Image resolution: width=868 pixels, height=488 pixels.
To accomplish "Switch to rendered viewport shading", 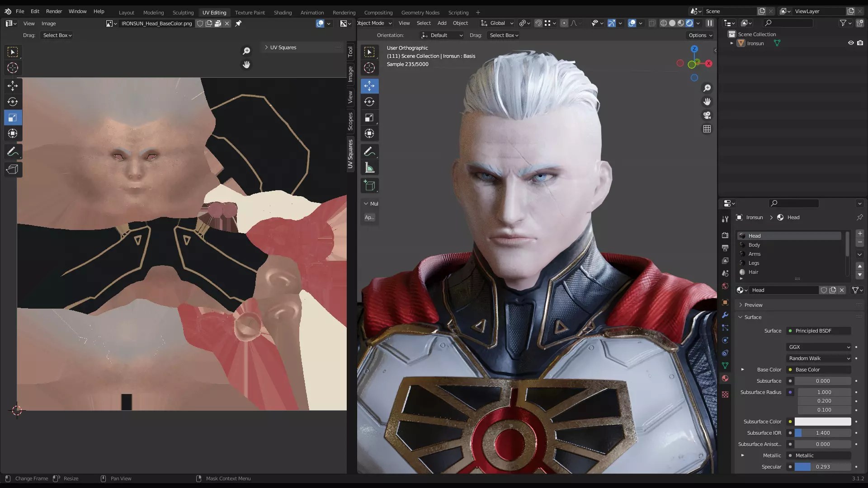I will tap(689, 23).
